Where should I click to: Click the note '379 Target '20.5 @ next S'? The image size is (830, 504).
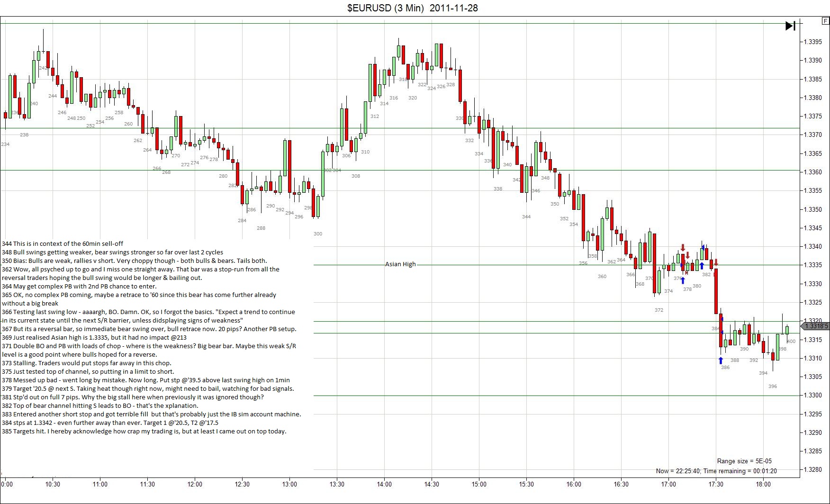click(148, 388)
